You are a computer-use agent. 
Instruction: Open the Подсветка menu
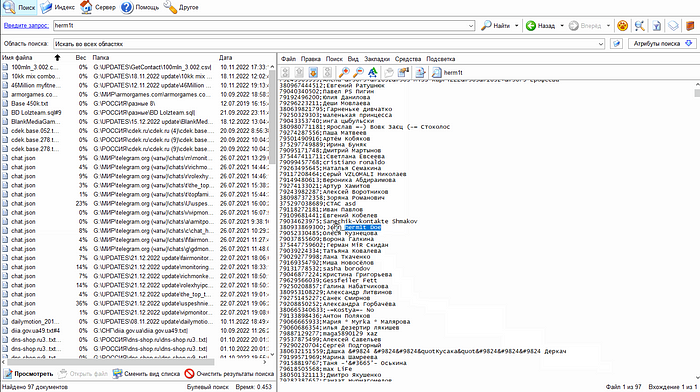point(441,59)
